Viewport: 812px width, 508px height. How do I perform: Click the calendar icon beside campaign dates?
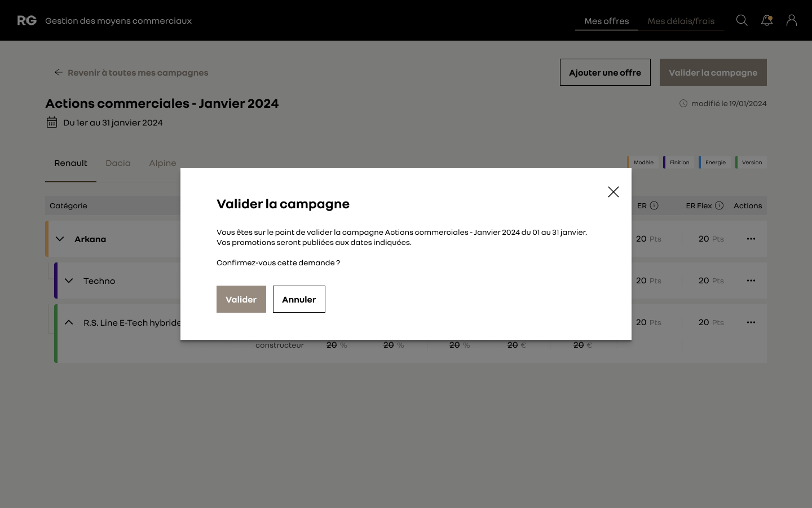(52, 122)
